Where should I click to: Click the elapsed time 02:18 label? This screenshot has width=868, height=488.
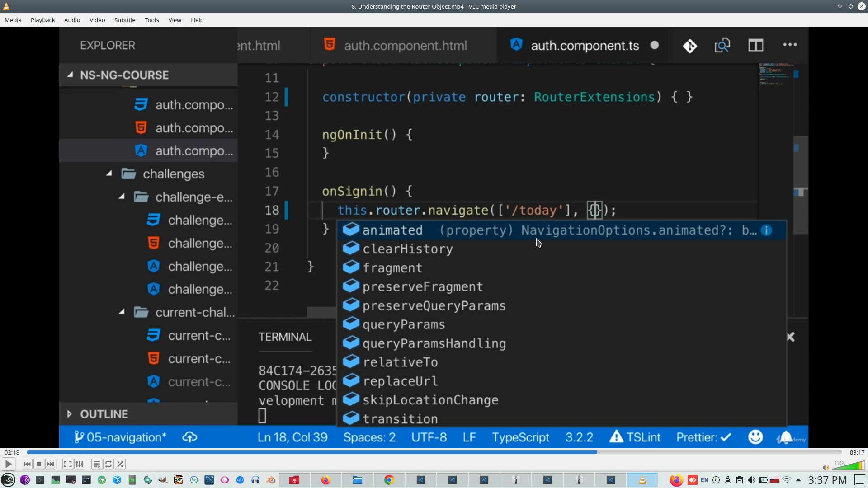(12, 452)
